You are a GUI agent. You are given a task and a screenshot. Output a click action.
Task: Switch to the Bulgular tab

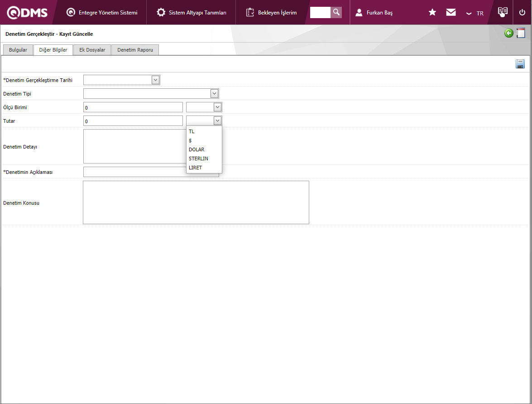pyautogui.click(x=18, y=50)
